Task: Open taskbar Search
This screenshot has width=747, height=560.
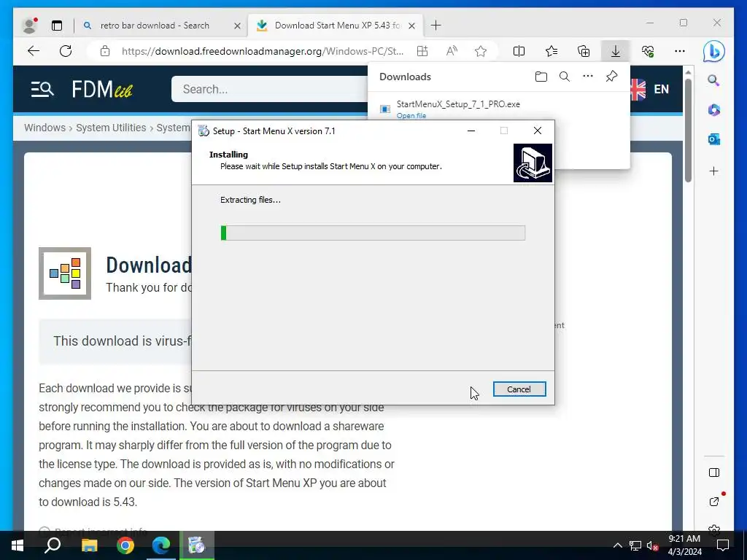Action: 53,545
